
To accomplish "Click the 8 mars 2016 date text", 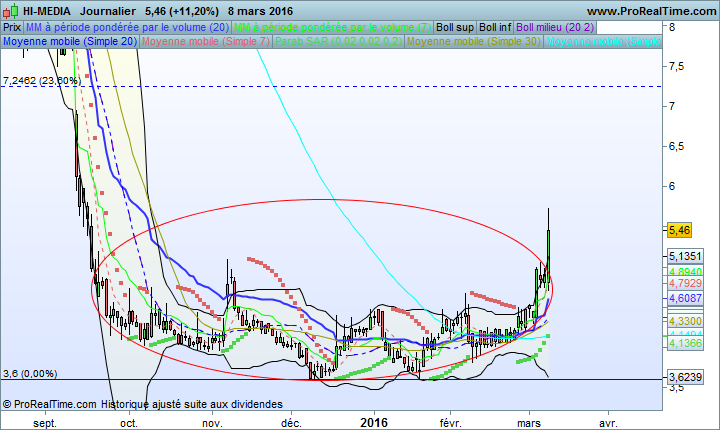I will (x=260, y=11).
